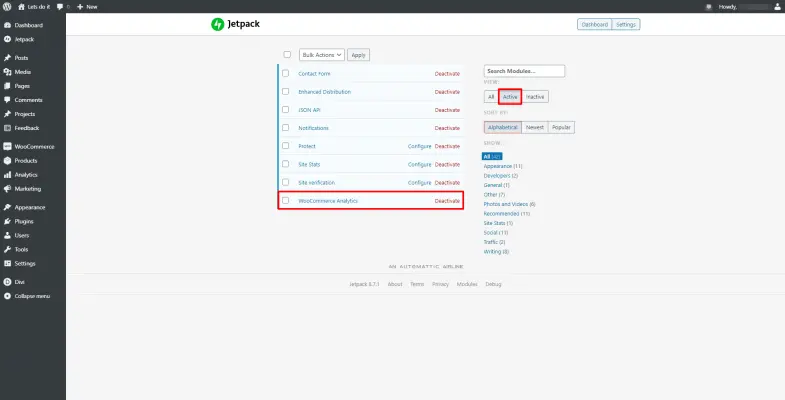The height and width of the screenshot is (400, 785).
Task: Check the WooCommerce Analytics checkbox
Action: point(285,200)
